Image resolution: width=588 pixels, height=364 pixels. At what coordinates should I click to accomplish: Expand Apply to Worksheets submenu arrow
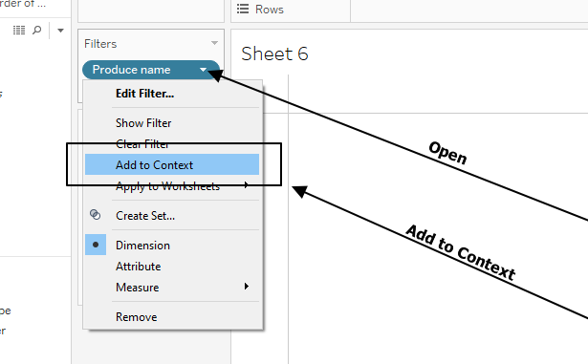[x=246, y=184]
